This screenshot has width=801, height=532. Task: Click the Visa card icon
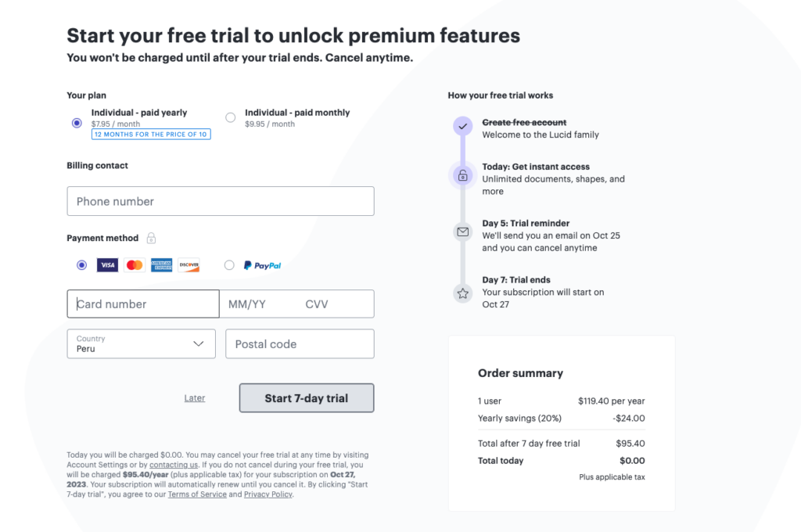pos(107,265)
